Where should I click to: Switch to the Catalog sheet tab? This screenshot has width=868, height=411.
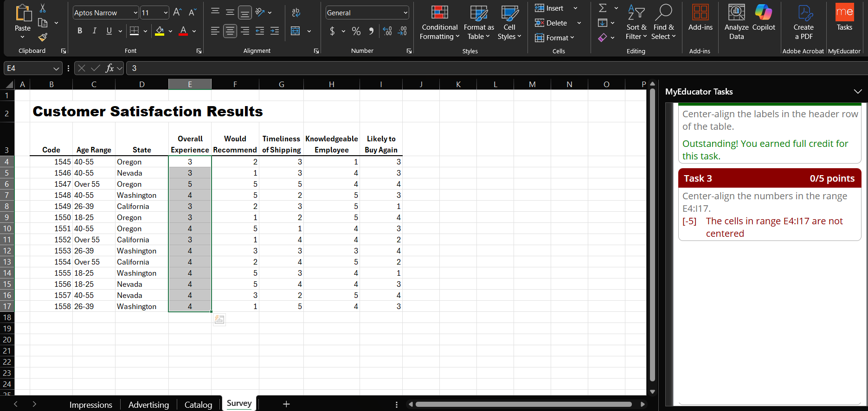pos(198,405)
